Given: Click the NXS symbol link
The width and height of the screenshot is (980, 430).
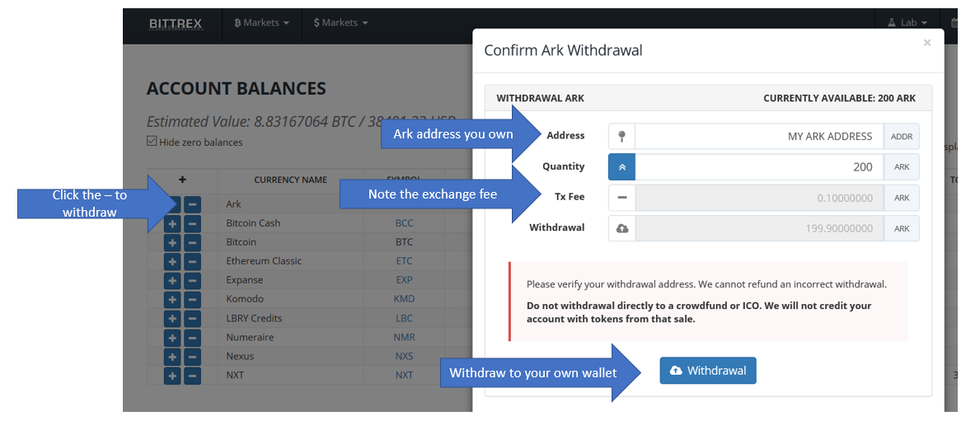Looking at the screenshot, I should [x=405, y=356].
